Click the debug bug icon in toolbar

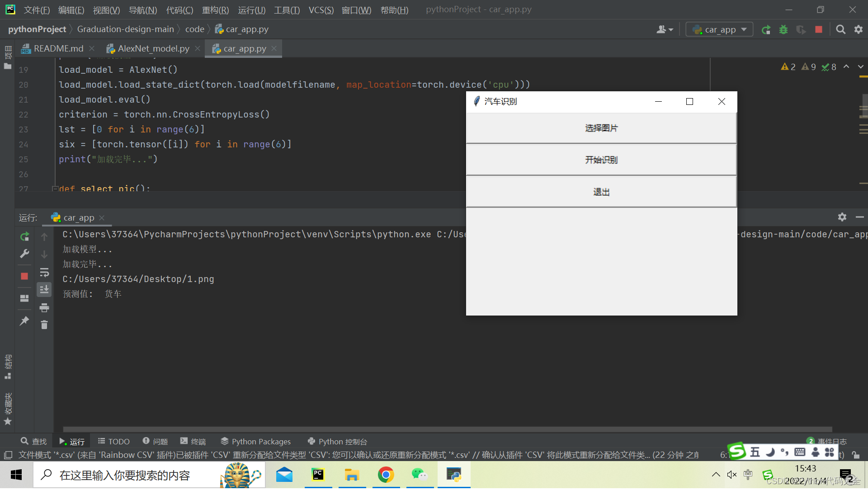tap(783, 30)
